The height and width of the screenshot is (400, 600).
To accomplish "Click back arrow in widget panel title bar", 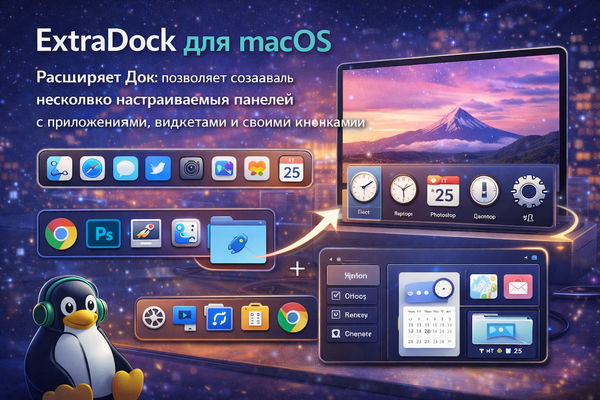I will point(331,259).
